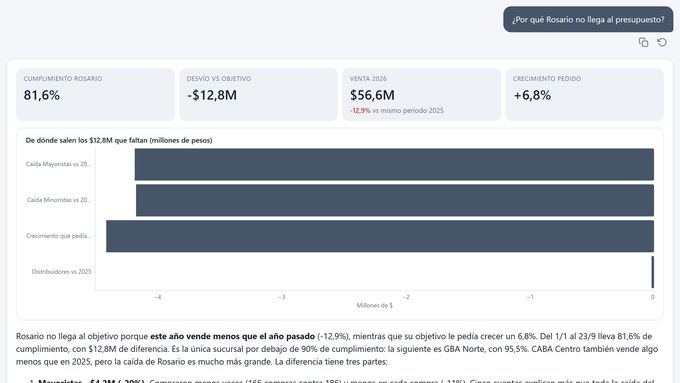Click the -1 tick on the x-axis
Image resolution: width=680 pixels, height=383 pixels.
tap(530, 297)
